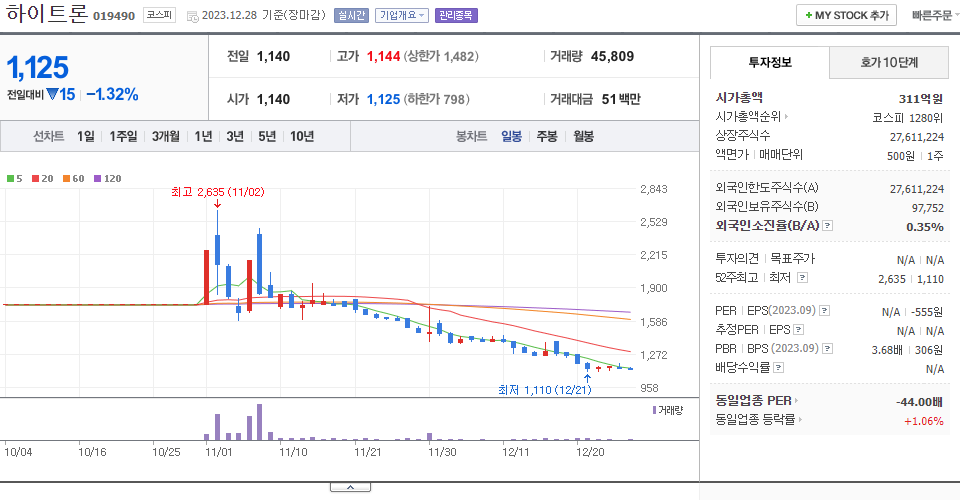
Task: Click the 실시간 button
Action: [351, 15]
